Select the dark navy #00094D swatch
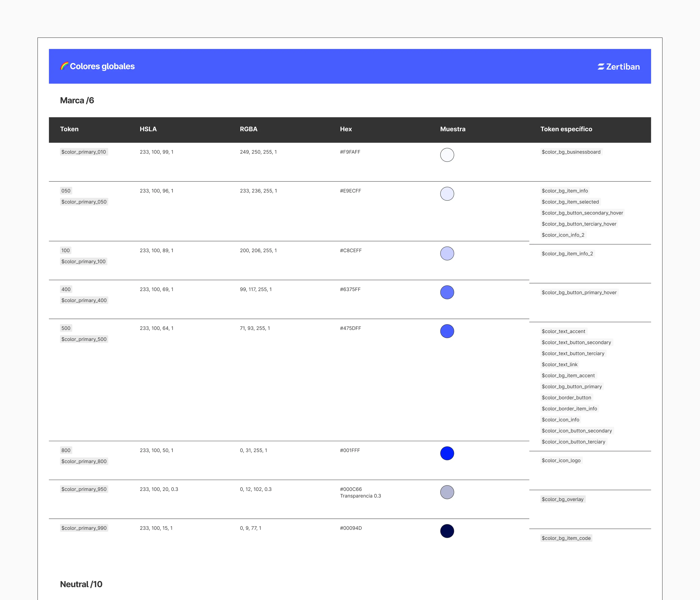The image size is (700, 600). 447,531
